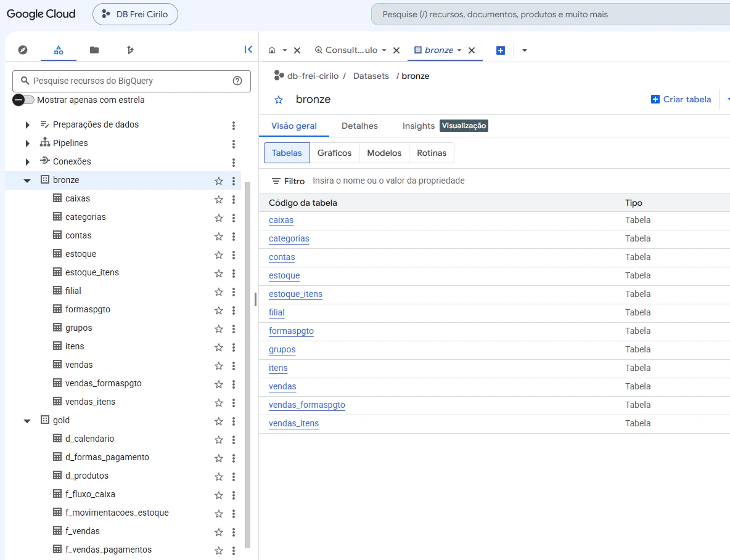730x560 pixels.
Task: Click the Google Cloud logo
Action: click(x=41, y=14)
